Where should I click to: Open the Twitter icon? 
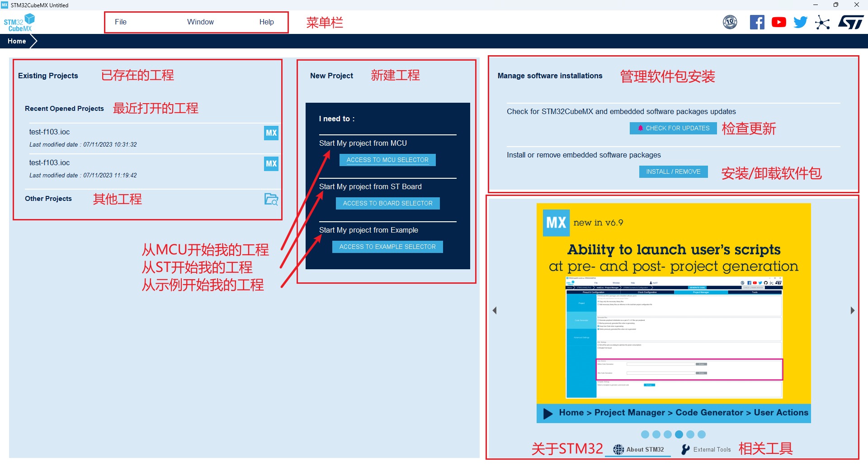(x=800, y=22)
